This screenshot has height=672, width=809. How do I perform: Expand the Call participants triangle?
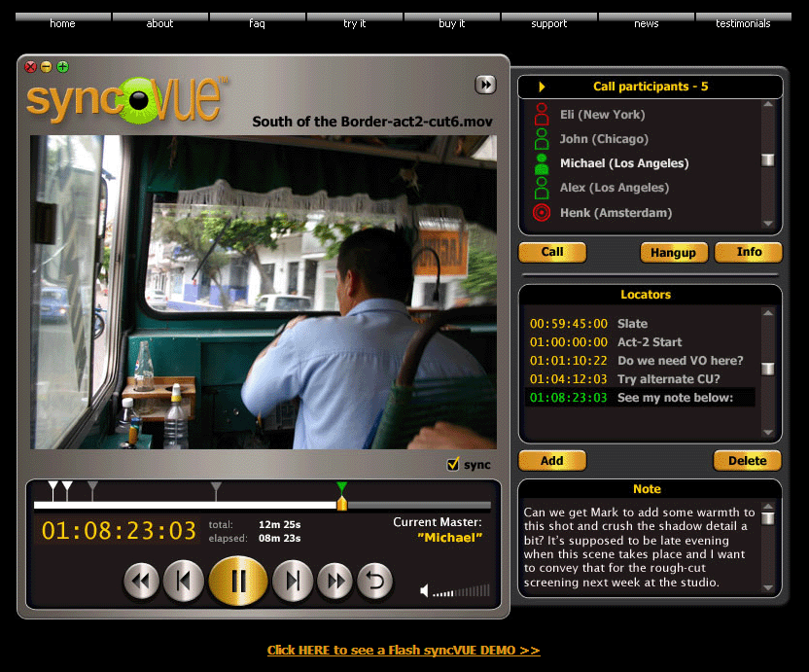(x=541, y=87)
